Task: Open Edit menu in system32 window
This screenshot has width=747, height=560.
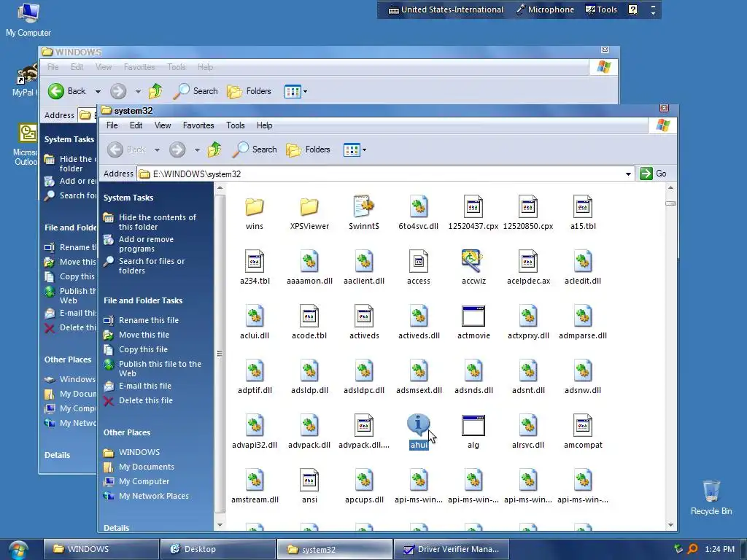Action: pyautogui.click(x=136, y=125)
